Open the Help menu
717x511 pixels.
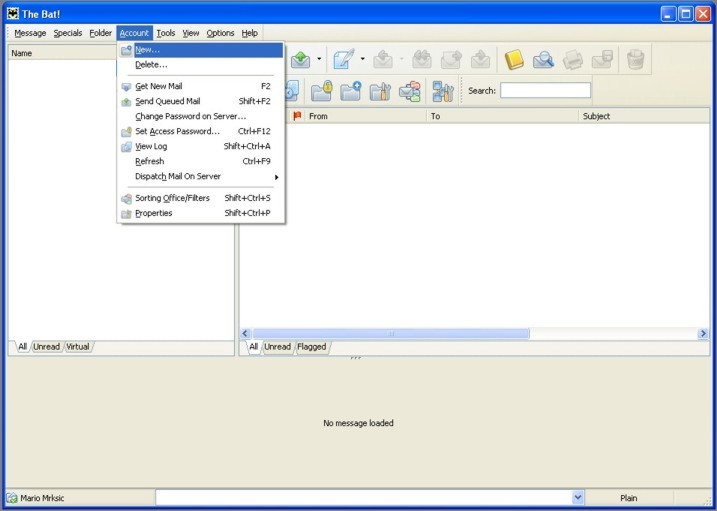(250, 33)
